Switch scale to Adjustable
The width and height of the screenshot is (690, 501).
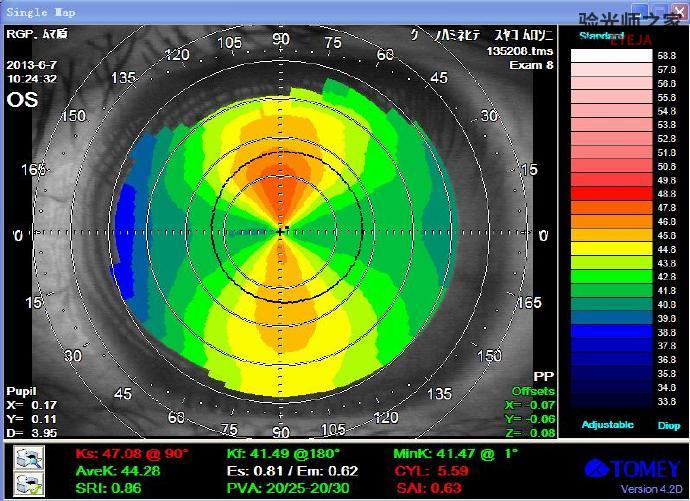tap(607, 424)
